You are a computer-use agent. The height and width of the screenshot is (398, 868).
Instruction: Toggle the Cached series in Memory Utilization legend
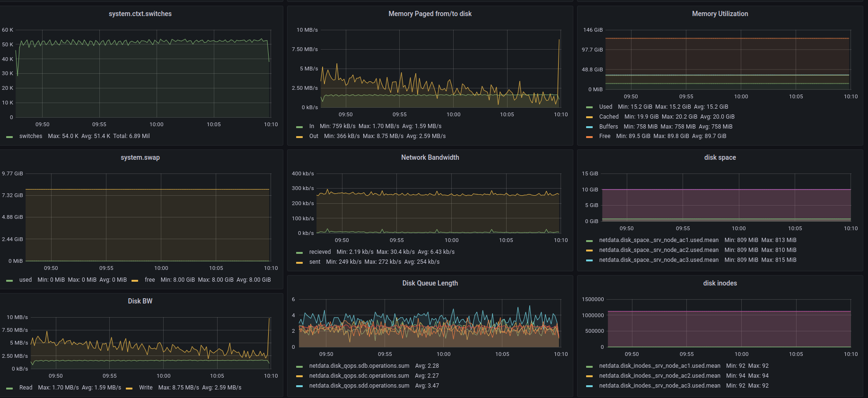click(608, 117)
